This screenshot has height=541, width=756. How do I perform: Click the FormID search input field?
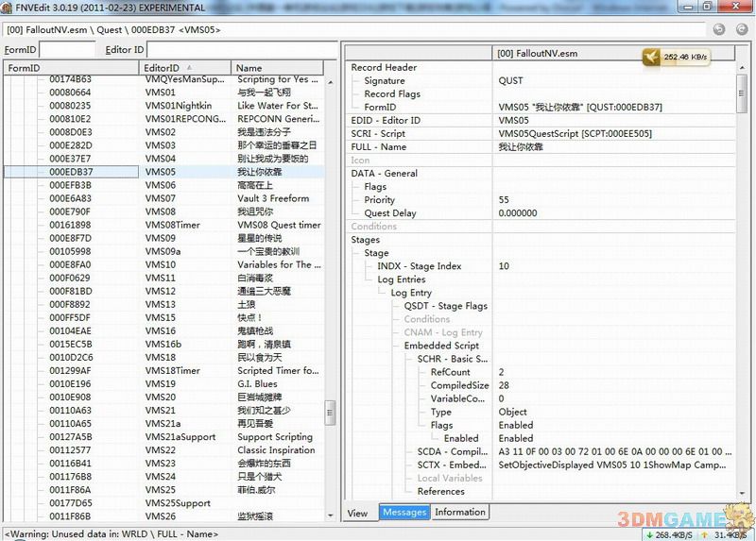pos(67,50)
